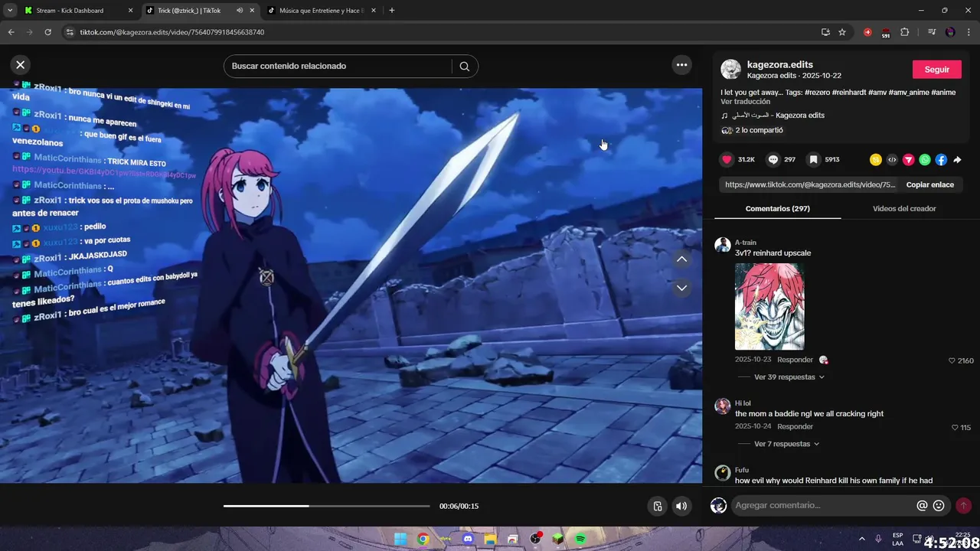Click Ver traducción link
The image size is (980, 551).
point(745,102)
